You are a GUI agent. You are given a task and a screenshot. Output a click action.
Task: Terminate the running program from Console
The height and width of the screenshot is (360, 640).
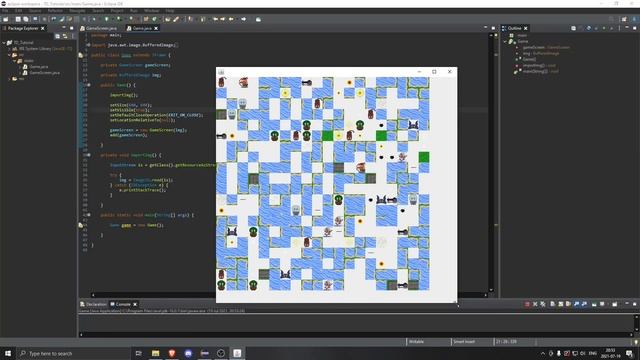click(527, 304)
